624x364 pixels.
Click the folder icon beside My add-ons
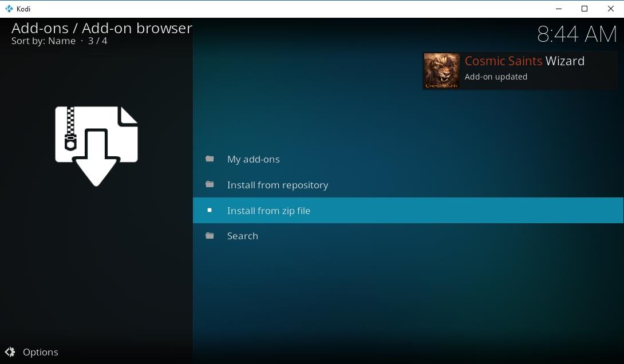click(210, 159)
